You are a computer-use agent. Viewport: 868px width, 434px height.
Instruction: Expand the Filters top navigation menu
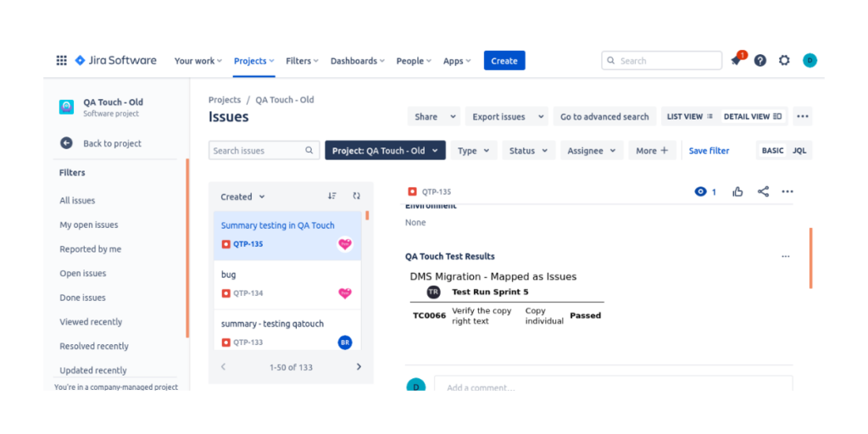tap(303, 61)
